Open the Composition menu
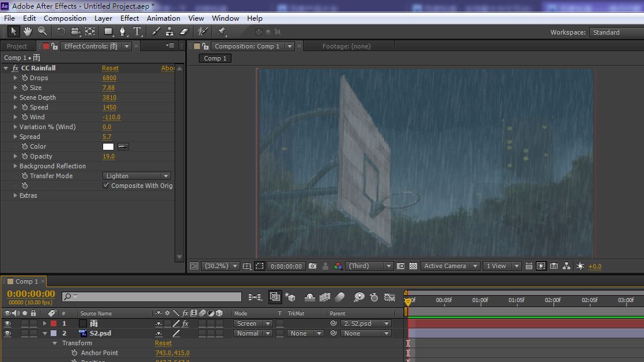This screenshot has width=644, height=362. 65,18
